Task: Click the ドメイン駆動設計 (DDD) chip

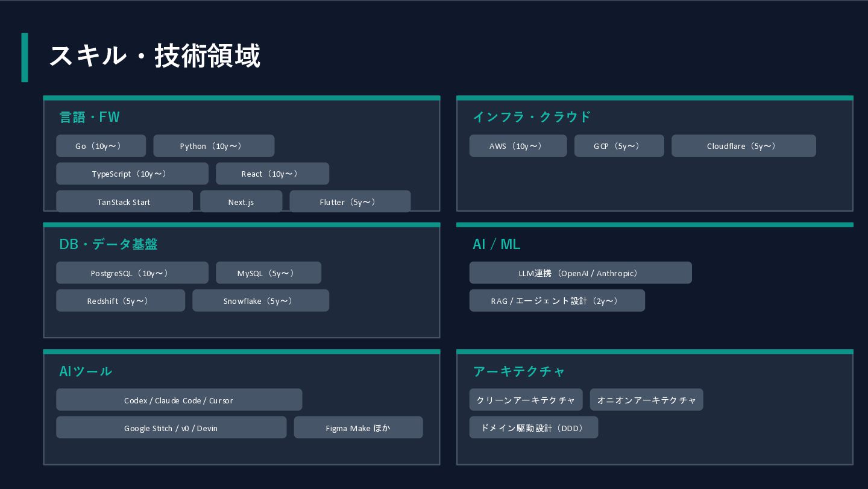Action: pyautogui.click(x=533, y=427)
